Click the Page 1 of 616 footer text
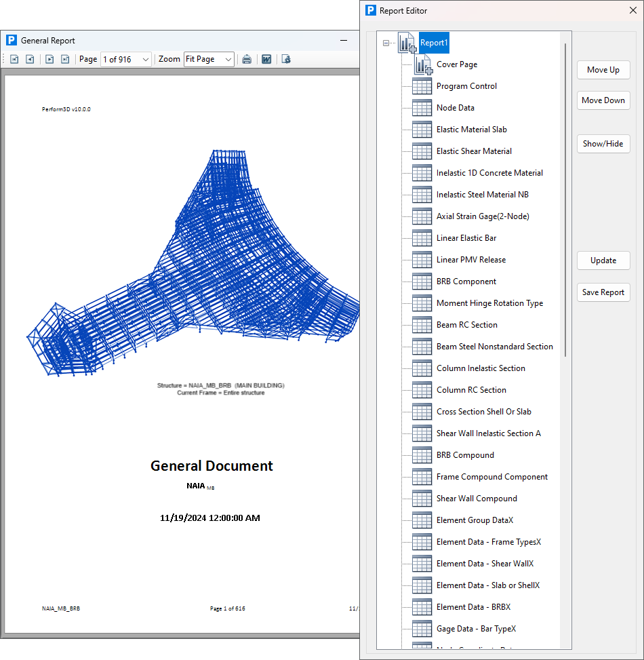The image size is (644, 660). coord(228,608)
